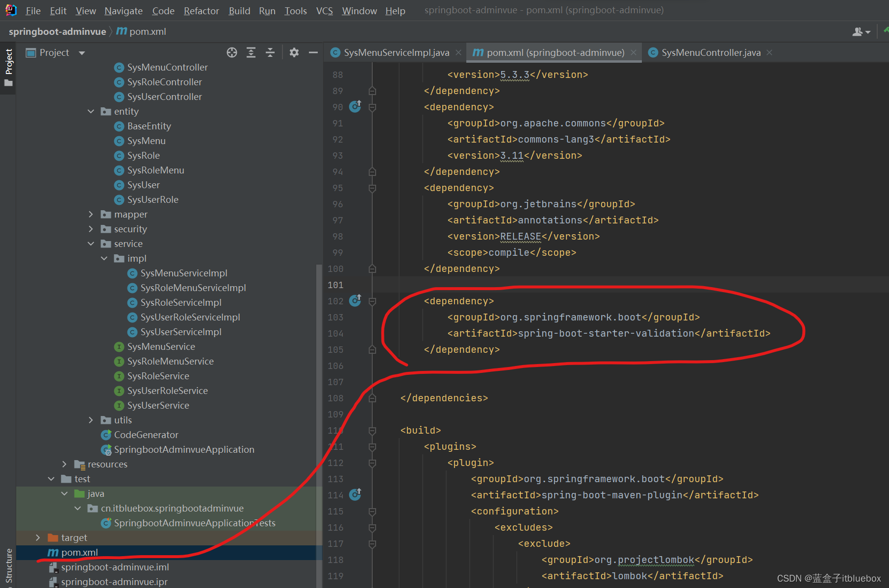
Task: Expand the target folder
Action: point(38,538)
